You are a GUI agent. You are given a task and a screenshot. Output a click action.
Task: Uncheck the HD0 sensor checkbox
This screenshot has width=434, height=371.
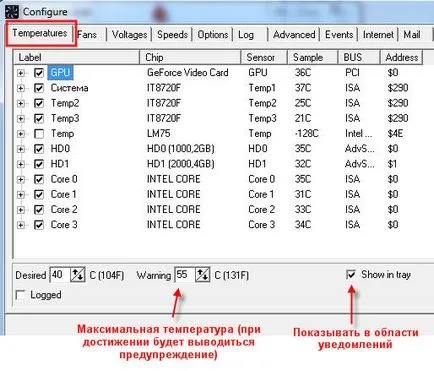(x=39, y=149)
